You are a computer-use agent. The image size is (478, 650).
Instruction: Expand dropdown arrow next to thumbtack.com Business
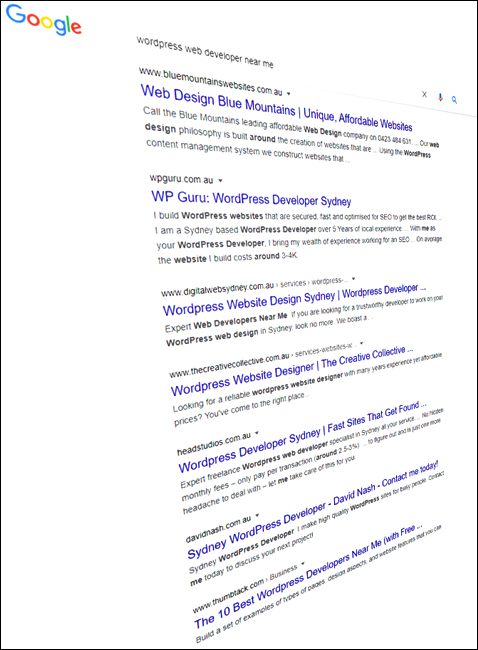tap(303, 563)
